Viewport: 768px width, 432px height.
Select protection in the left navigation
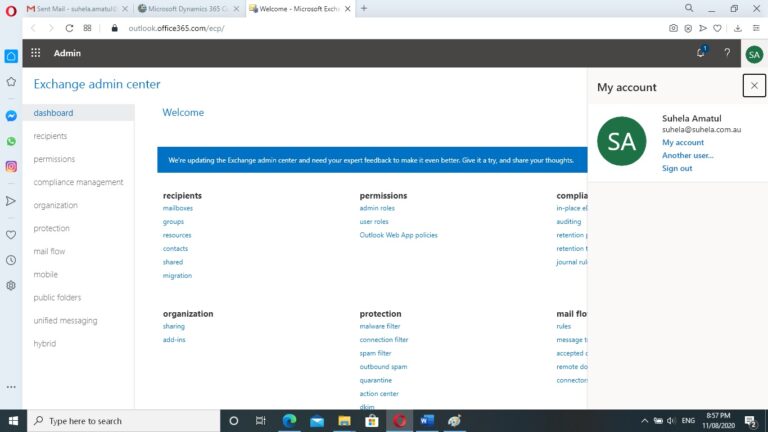click(x=51, y=228)
